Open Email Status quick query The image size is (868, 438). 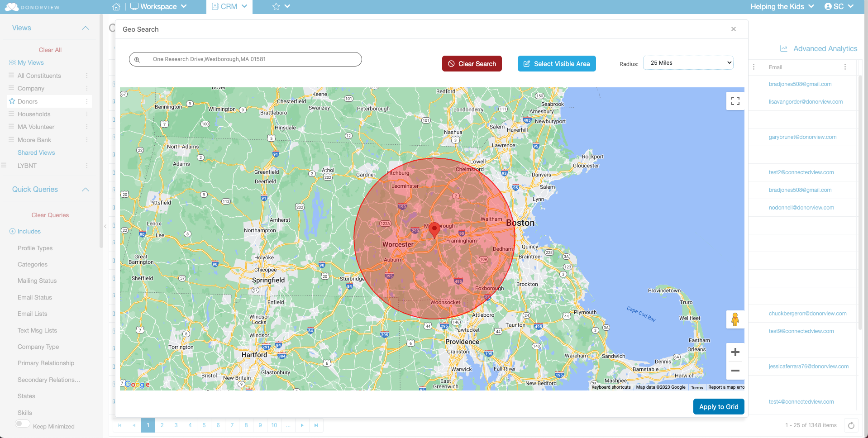click(35, 297)
